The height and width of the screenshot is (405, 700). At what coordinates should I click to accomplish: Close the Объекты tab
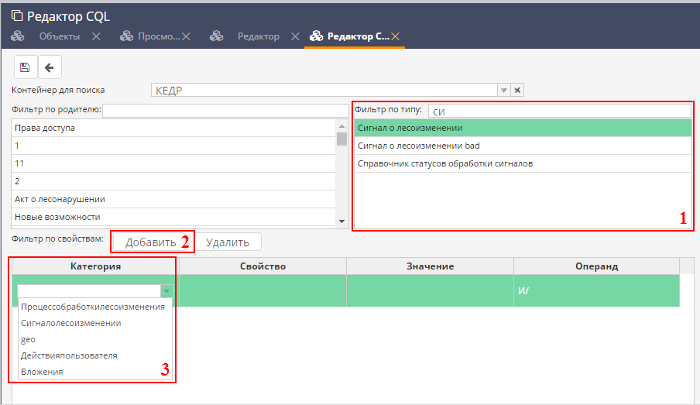(x=96, y=36)
